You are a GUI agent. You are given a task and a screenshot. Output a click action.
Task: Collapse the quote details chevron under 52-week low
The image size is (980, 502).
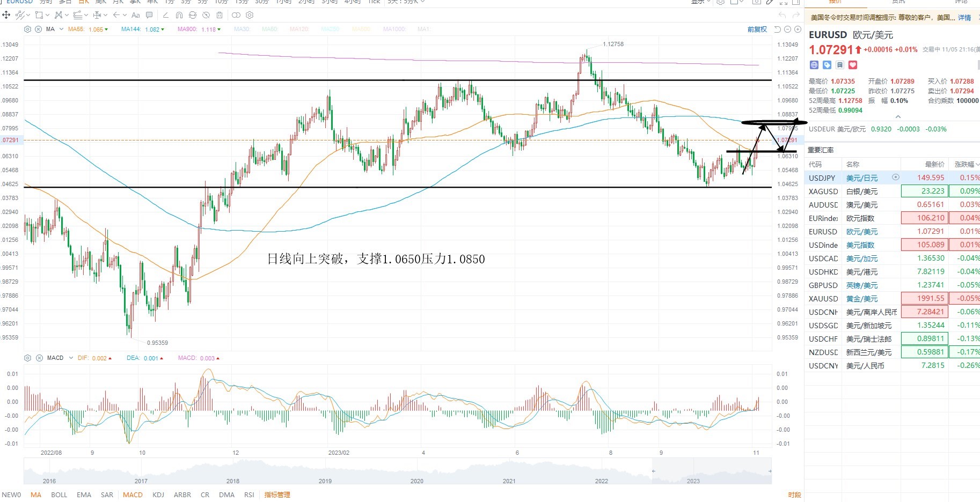click(x=898, y=116)
